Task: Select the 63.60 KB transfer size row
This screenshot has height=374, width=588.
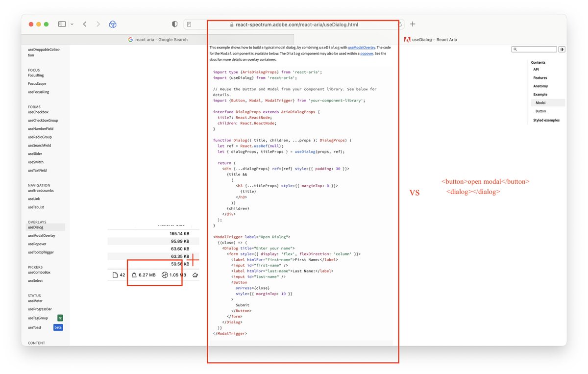Action: click(153, 249)
